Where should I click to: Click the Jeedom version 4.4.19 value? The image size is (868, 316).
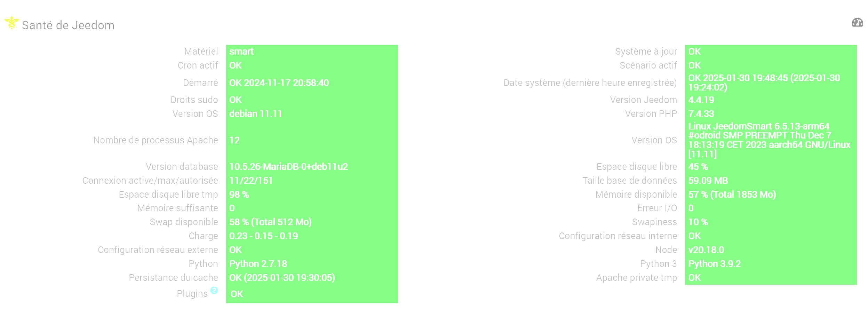pyautogui.click(x=701, y=100)
